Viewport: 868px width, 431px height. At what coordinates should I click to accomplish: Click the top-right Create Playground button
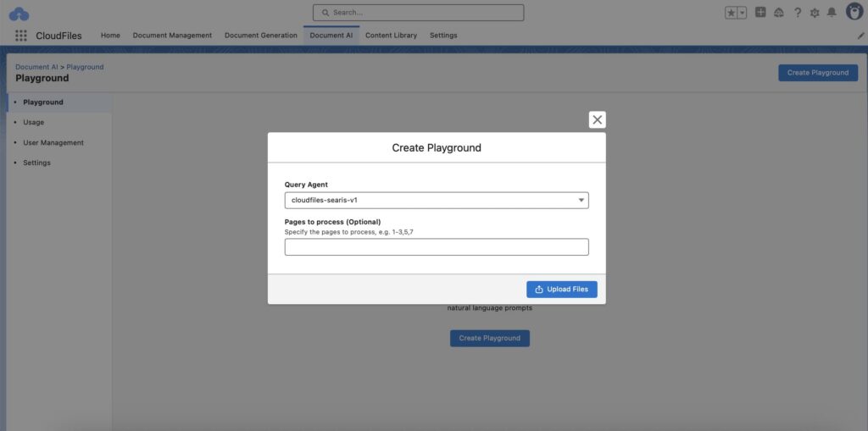pyautogui.click(x=818, y=73)
